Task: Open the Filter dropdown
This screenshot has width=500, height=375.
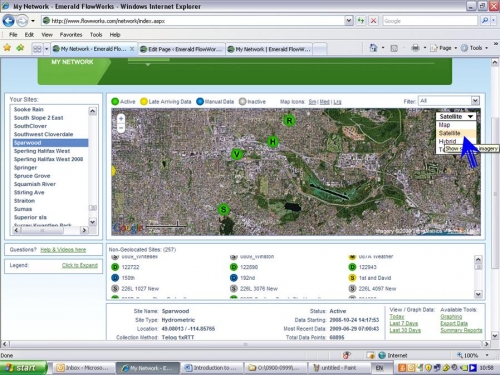Action: (449, 101)
